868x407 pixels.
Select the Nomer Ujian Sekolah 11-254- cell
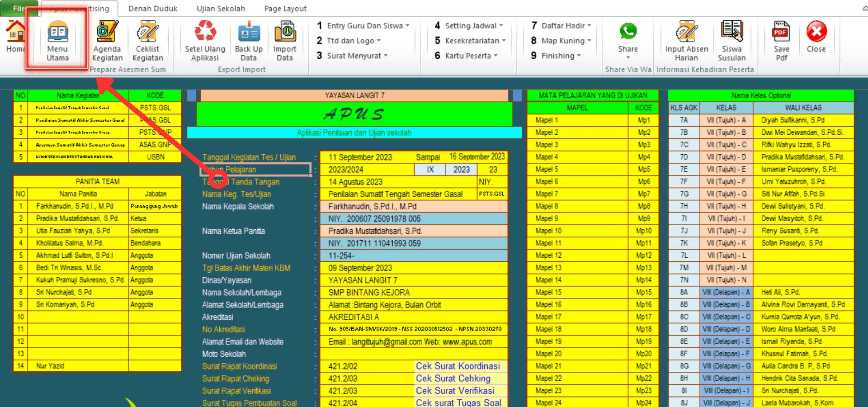coord(414,256)
